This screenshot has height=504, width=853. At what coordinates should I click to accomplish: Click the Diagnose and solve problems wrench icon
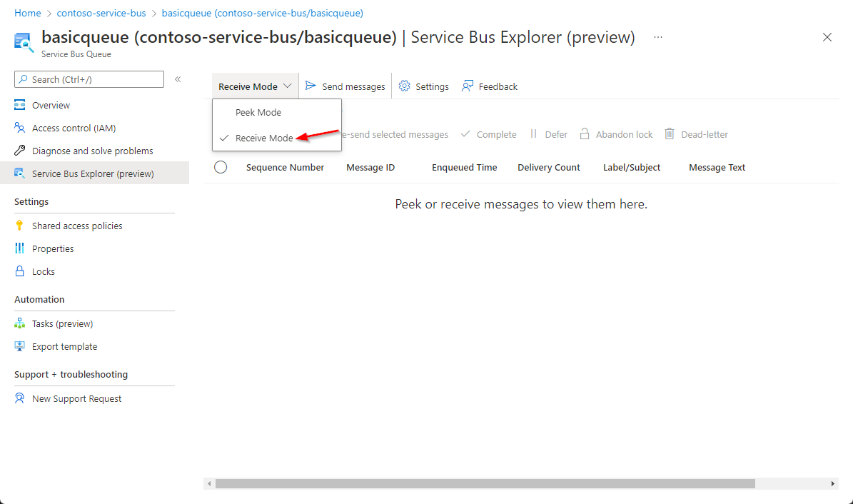pyautogui.click(x=19, y=150)
